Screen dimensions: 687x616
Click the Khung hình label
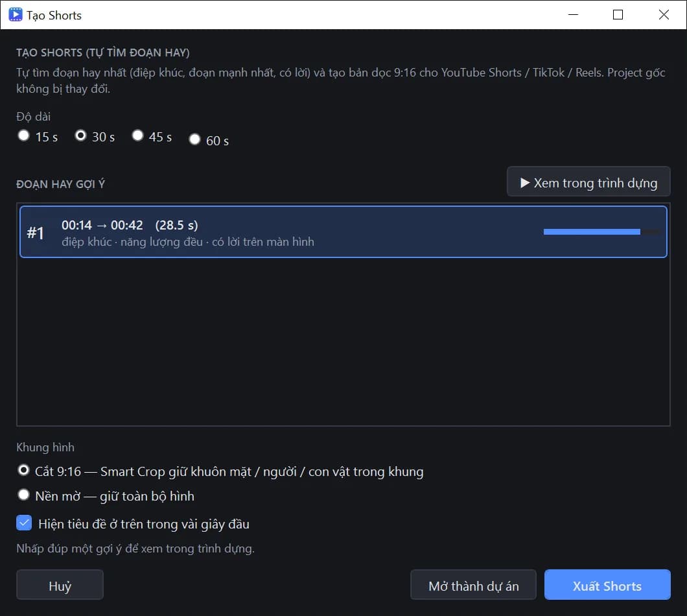(45, 447)
